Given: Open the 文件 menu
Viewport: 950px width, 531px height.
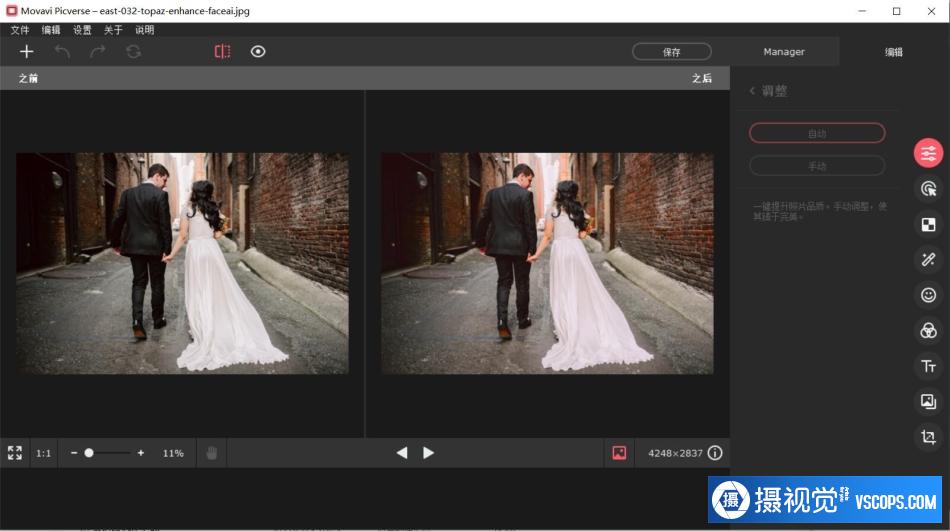Looking at the screenshot, I should [x=20, y=30].
